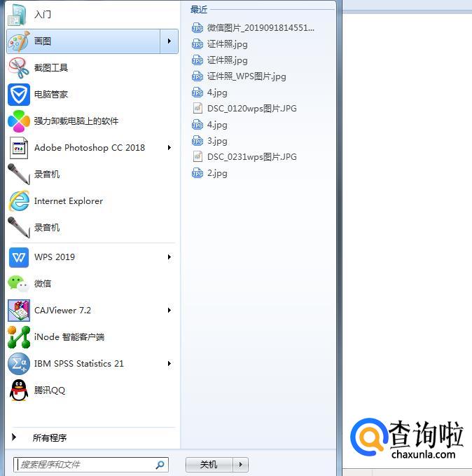Open the first 录音机 microphone icon

19,175
